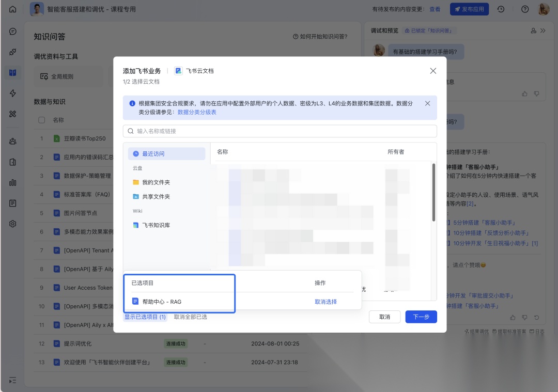Open the help question mark icon
Image resolution: width=558 pixels, height=392 pixels.
tap(525, 9)
